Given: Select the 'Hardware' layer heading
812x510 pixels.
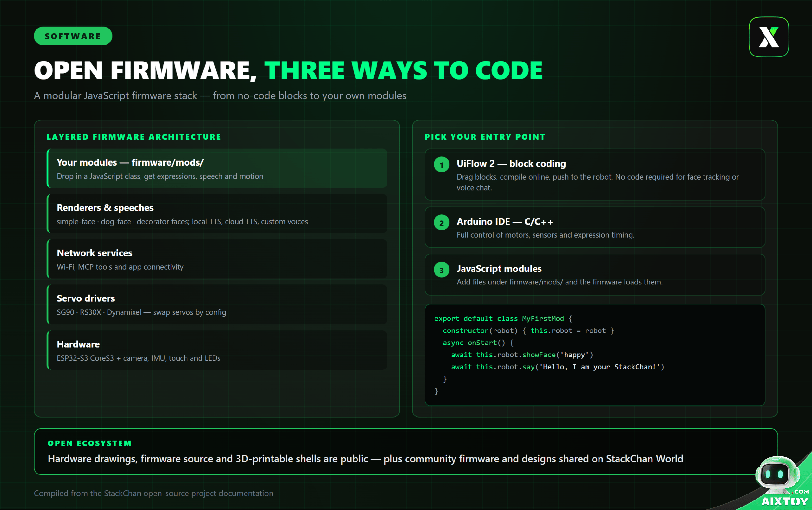Looking at the screenshot, I should point(78,344).
